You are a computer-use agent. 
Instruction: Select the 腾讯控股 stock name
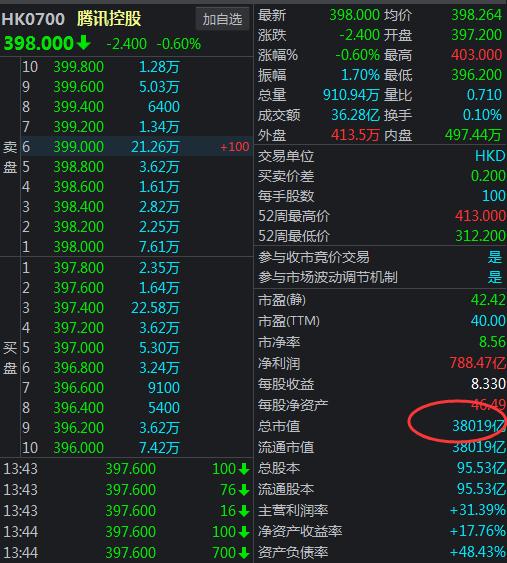(109, 19)
